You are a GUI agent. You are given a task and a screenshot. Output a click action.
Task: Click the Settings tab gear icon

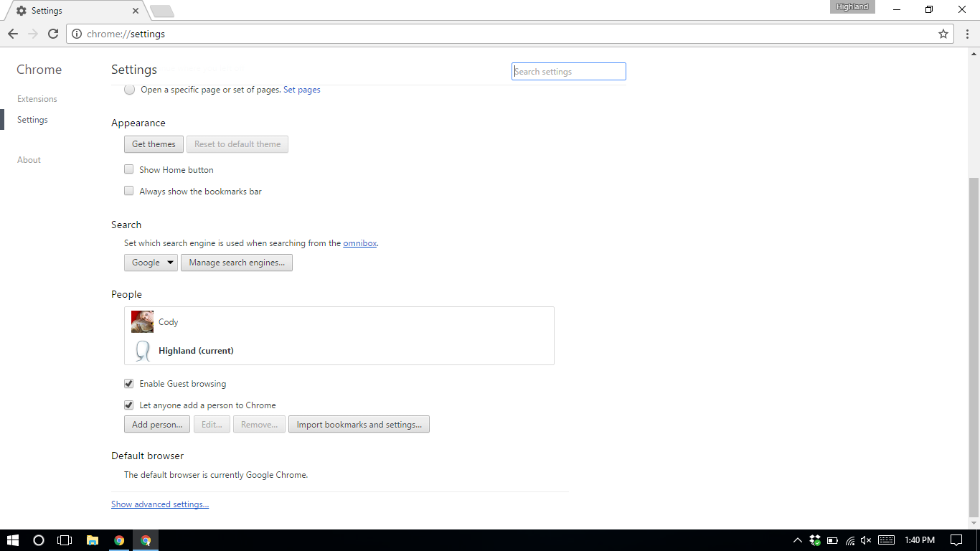22,11
